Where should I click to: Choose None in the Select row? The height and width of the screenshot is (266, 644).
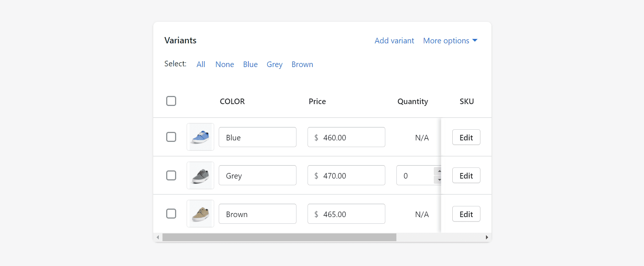coord(225,64)
